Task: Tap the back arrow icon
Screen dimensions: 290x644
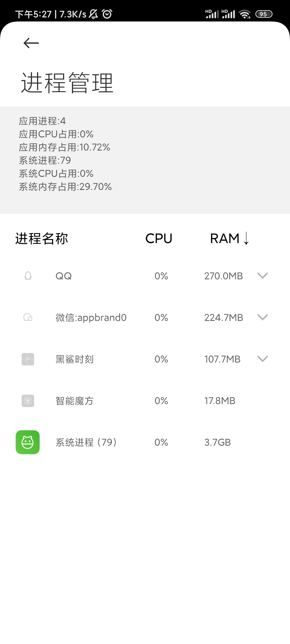Action: (31, 43)
